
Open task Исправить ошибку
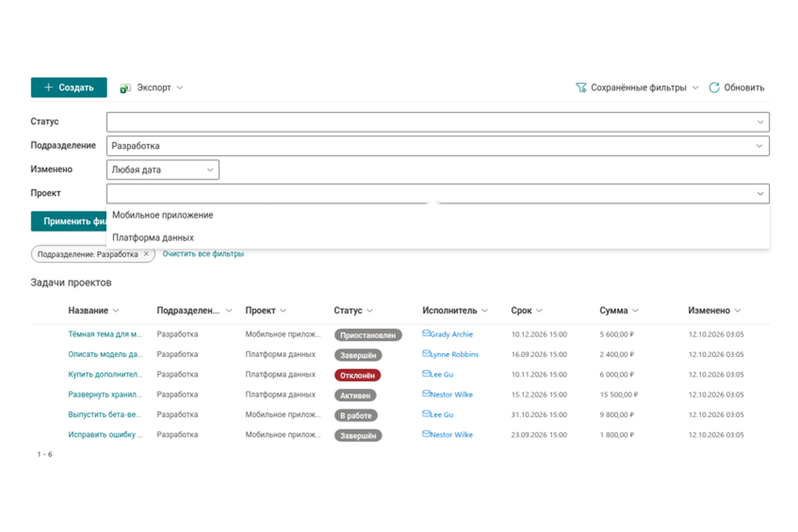(105, 435)
